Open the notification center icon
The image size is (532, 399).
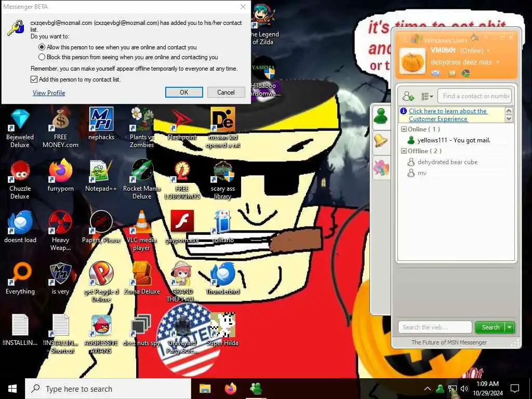(515, 389)
